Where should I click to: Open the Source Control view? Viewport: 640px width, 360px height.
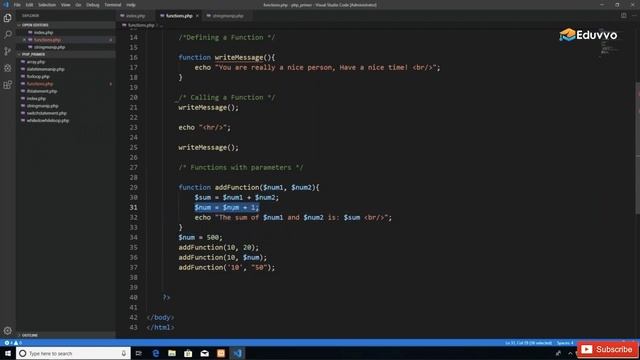[7, 51]
